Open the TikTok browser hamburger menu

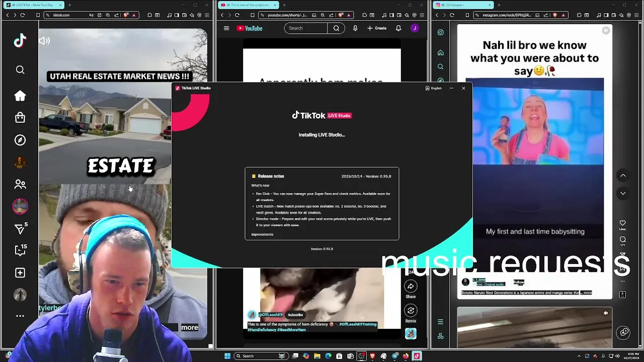pos(207,15)
